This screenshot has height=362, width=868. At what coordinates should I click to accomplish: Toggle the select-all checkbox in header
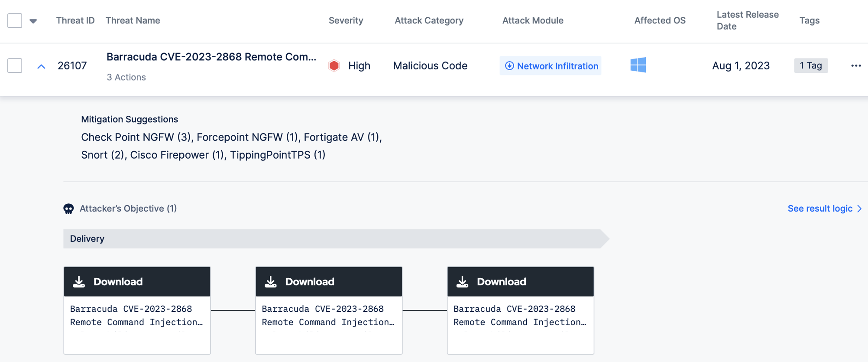(15, 20)
